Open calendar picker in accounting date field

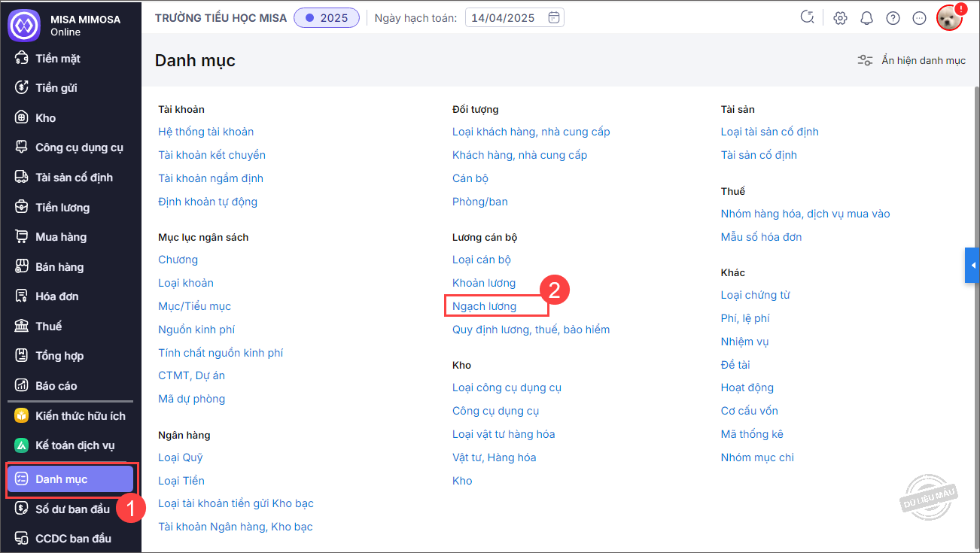point(553,18)
